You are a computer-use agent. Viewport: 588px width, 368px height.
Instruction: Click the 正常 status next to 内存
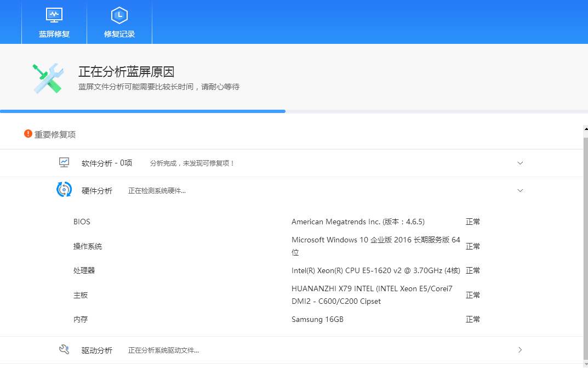click(472, 319)
